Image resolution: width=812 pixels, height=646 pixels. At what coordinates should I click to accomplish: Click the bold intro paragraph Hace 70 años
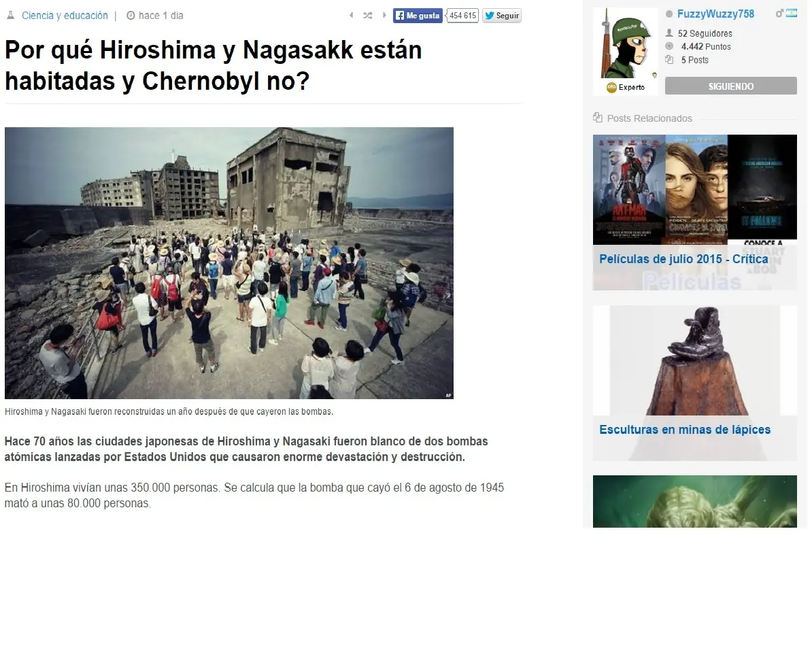[x=246, y=449]
